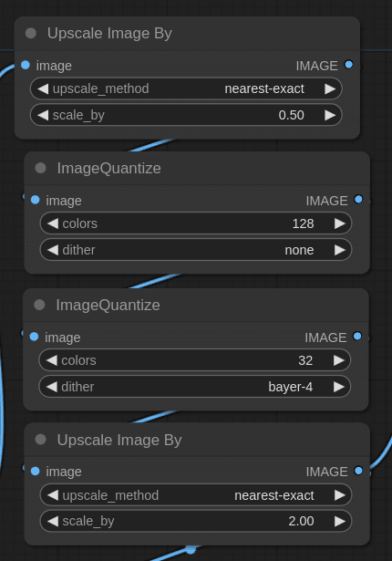The height and width of the screenshot is (561, 392).
Task: Increase colors 128 using right arrow
Action: click(x=339, y=223)
